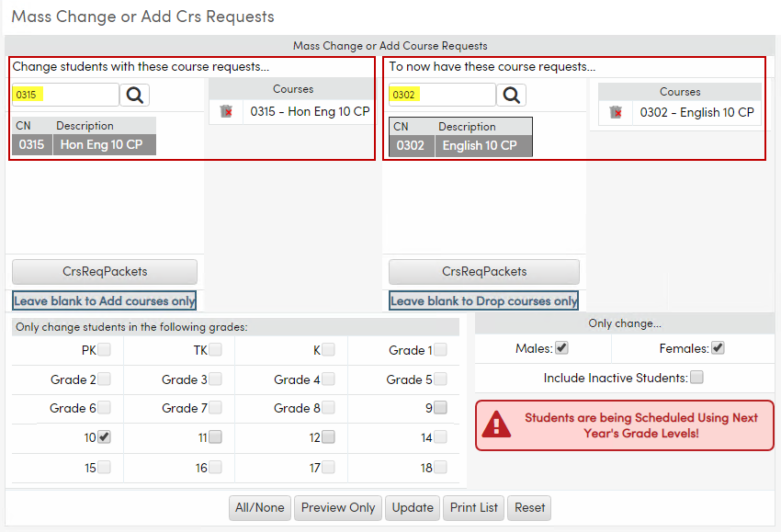The image size is (781, 532).
Task: Search courses using the left magnifying glass icon
Action: coord(134,95)
